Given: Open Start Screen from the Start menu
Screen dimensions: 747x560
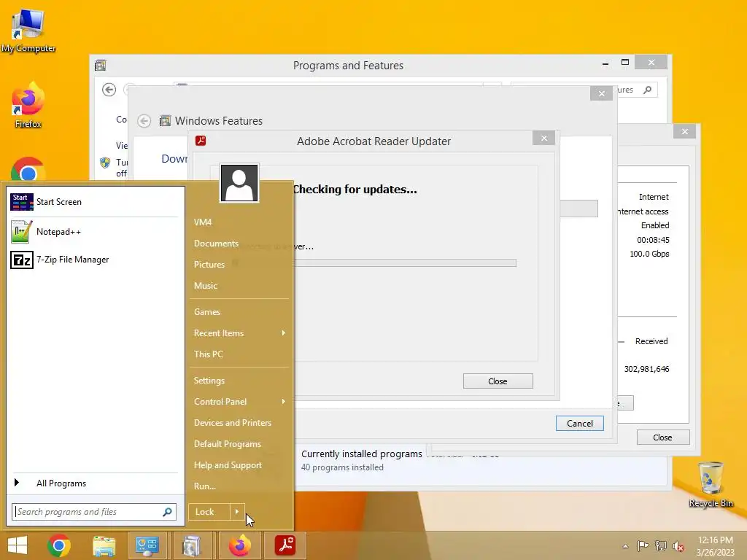Looking at the screenshot, I should tap(94, 202).
